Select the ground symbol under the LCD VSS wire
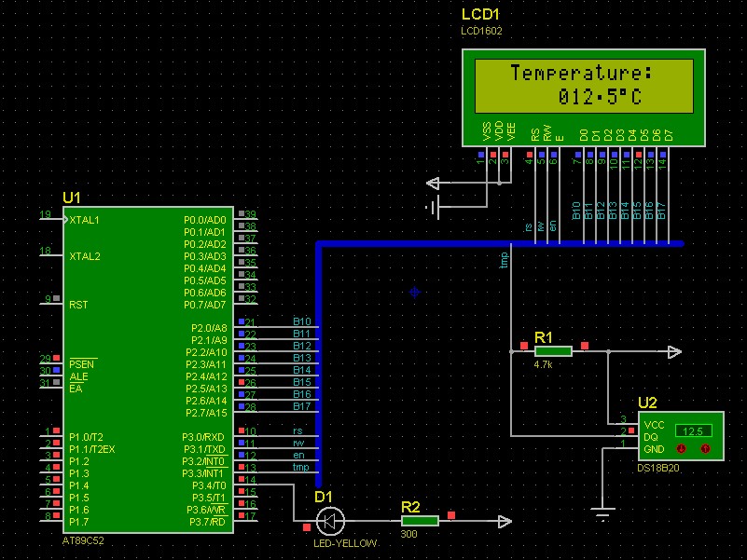 433,207
